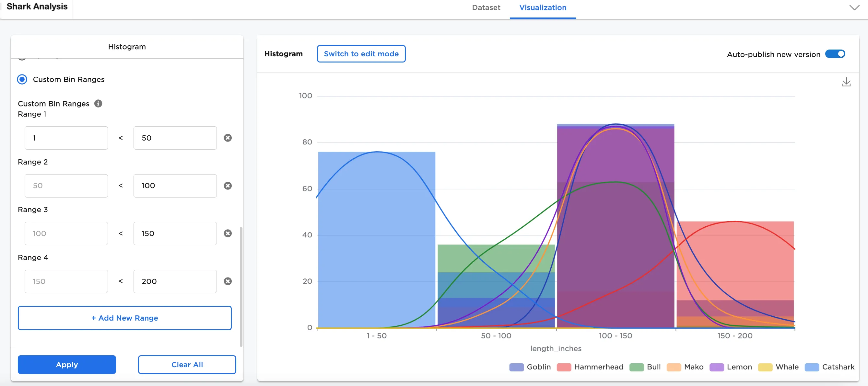868x386 pixels.
Task: Toggle Goblin series via legend swatch
Action: click(x=516, y=367)
